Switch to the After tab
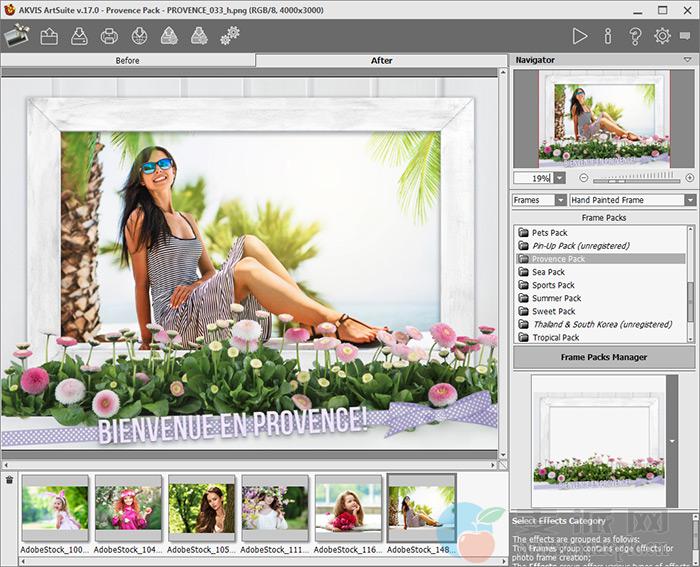The width and height of the screenshot is (700, 567). click(x=381, y=60)
